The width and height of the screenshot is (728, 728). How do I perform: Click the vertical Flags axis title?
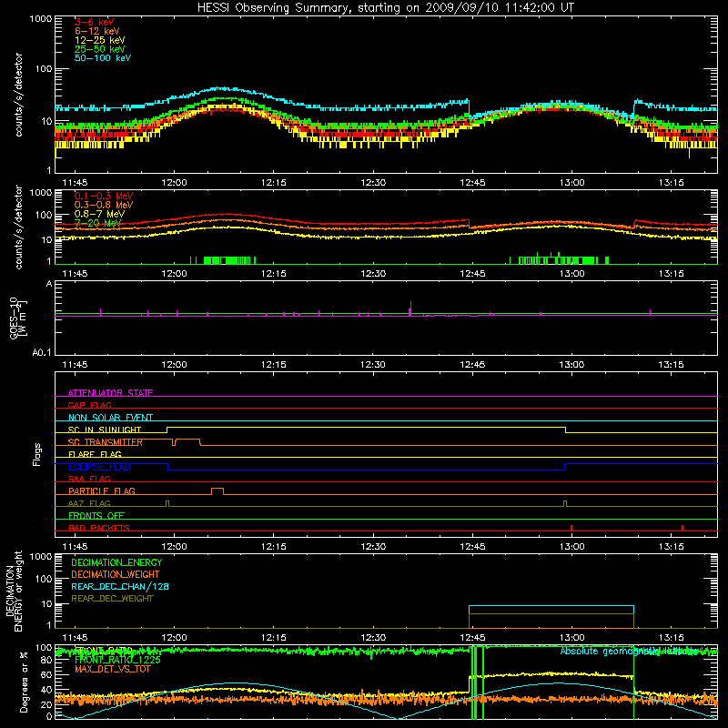(x=37, y=454)
